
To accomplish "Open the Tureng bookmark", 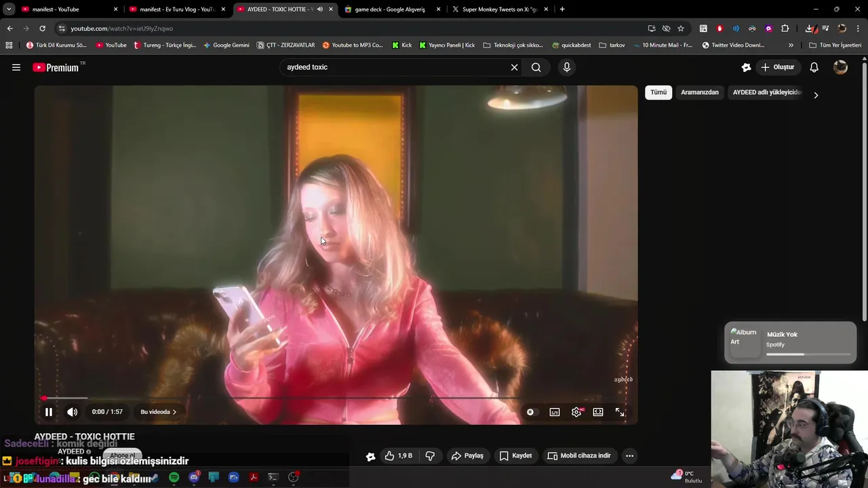I will (x=165, y=45).
